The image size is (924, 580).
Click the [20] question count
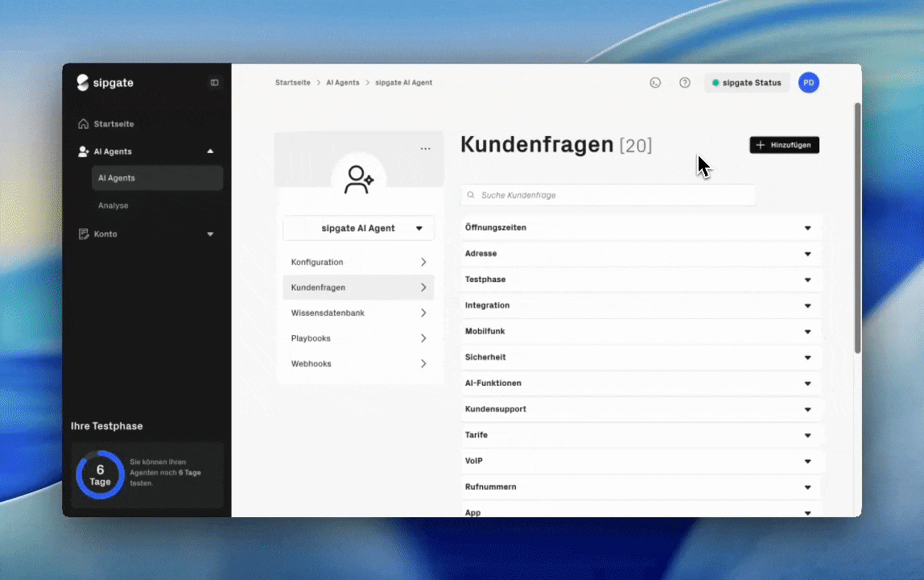636,146
